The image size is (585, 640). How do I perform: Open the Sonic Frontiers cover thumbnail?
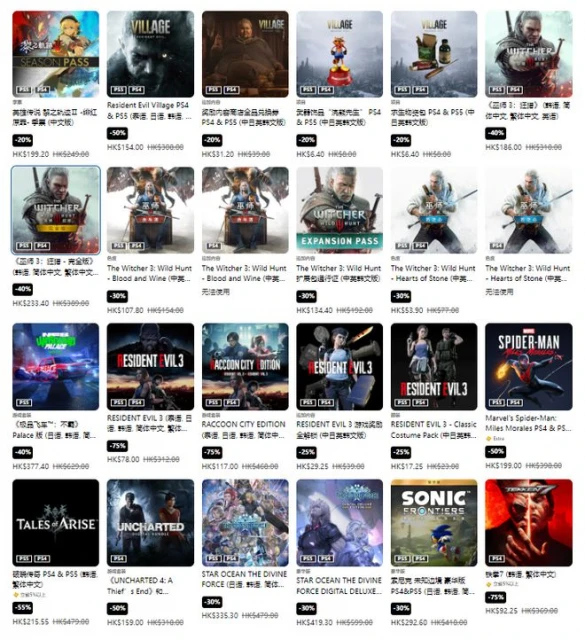click(x=434, y=522)
